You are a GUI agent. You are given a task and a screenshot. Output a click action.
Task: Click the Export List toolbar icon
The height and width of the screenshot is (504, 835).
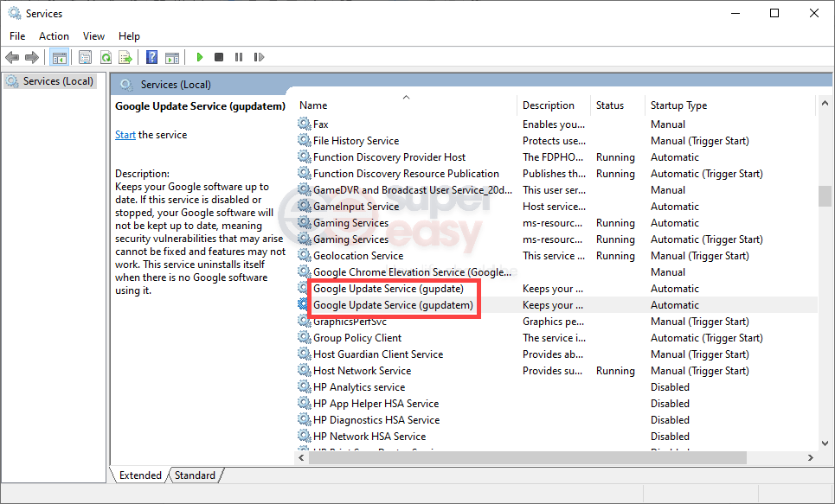125,57
